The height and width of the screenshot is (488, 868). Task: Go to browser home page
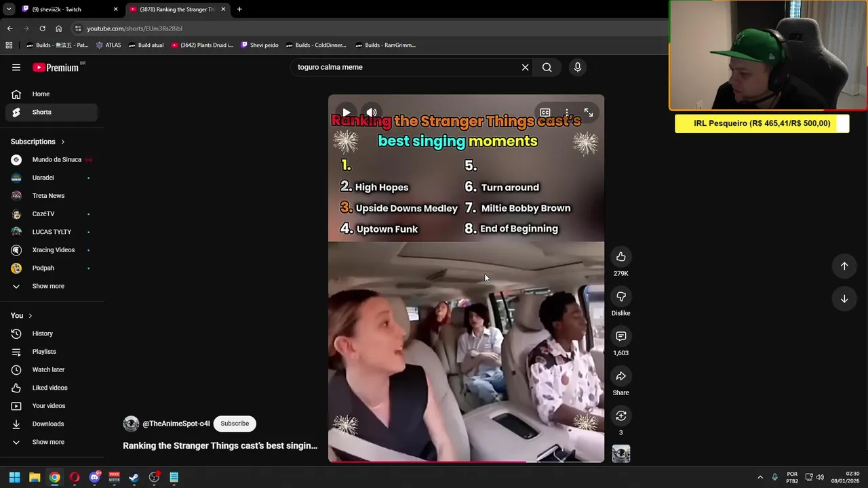pyautogui.click(x=58, y=28)
